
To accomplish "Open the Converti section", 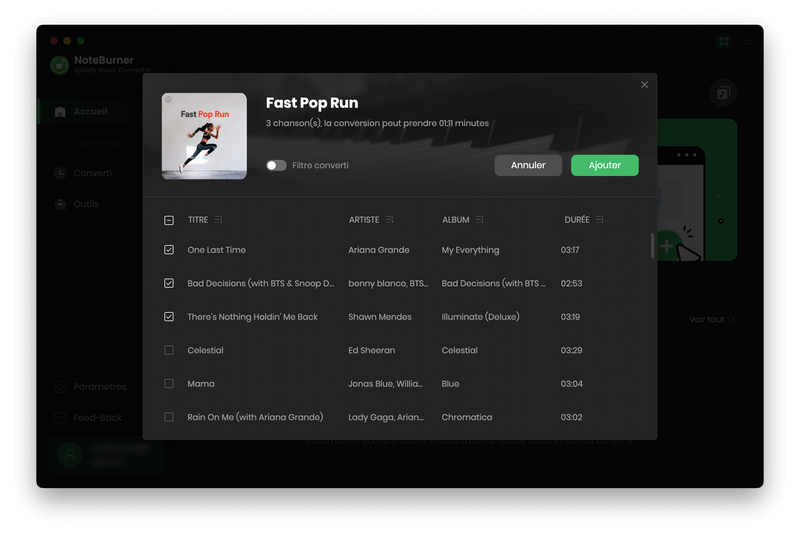I will coord(92,173).
